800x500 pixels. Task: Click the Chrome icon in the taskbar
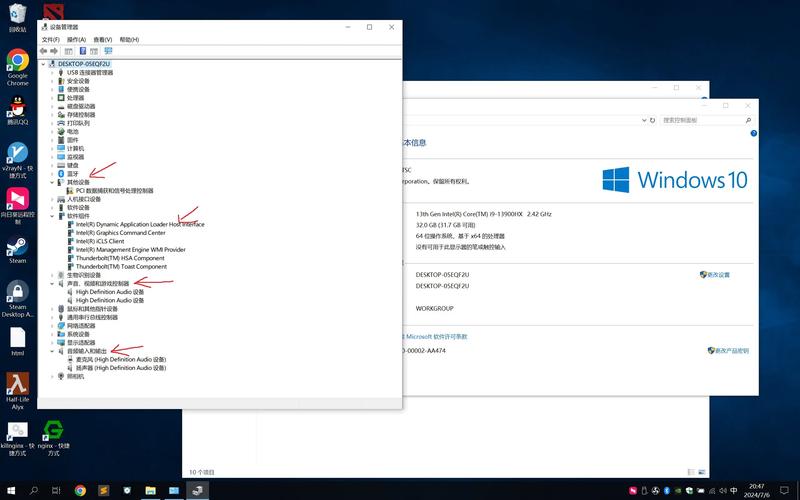tap(80, 490)
